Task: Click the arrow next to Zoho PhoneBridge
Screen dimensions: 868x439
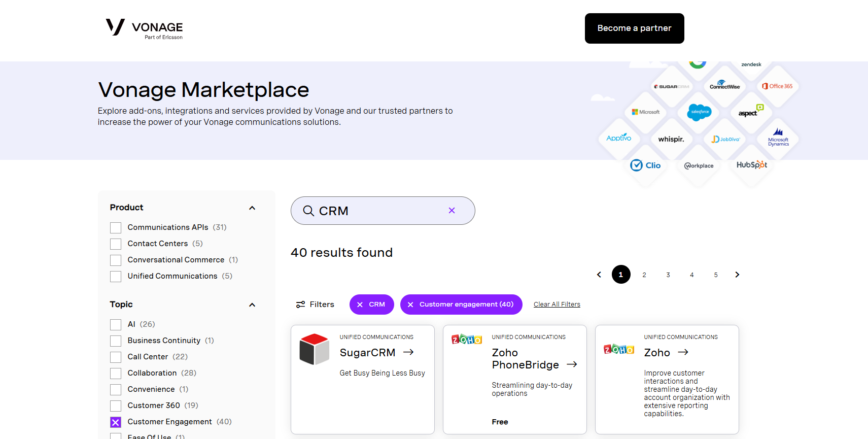Action: click(x=572, y=364)
